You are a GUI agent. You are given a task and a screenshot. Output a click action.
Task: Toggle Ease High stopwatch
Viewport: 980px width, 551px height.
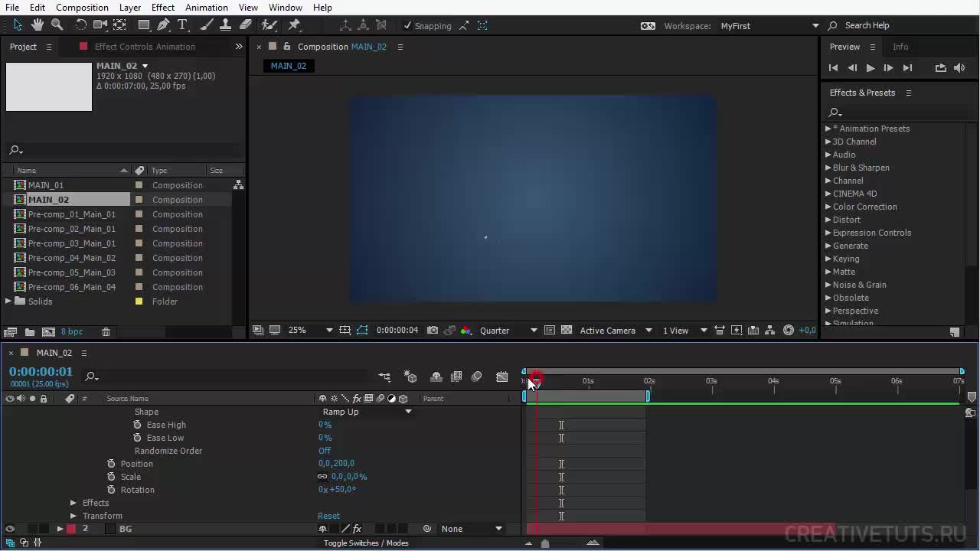(x=137, y=425)
